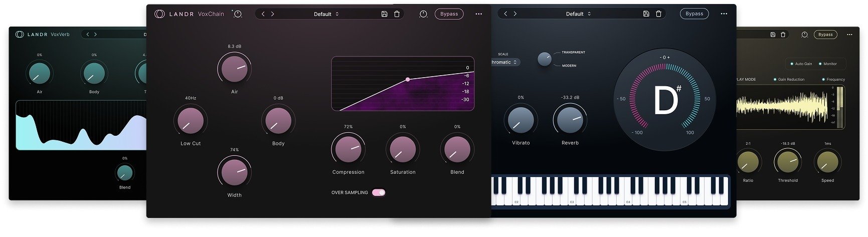Click the C3 key on the piano keyboard
The image size is (868, 237).
572,200
